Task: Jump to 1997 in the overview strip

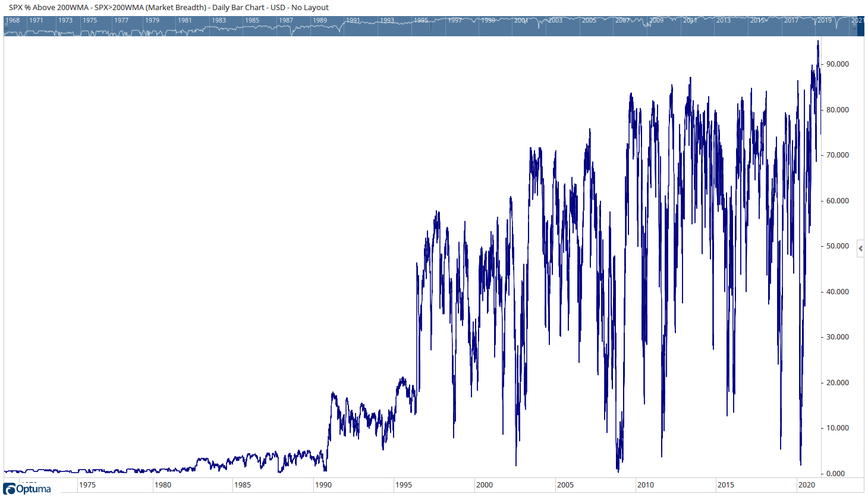Action: click(455, 20)
